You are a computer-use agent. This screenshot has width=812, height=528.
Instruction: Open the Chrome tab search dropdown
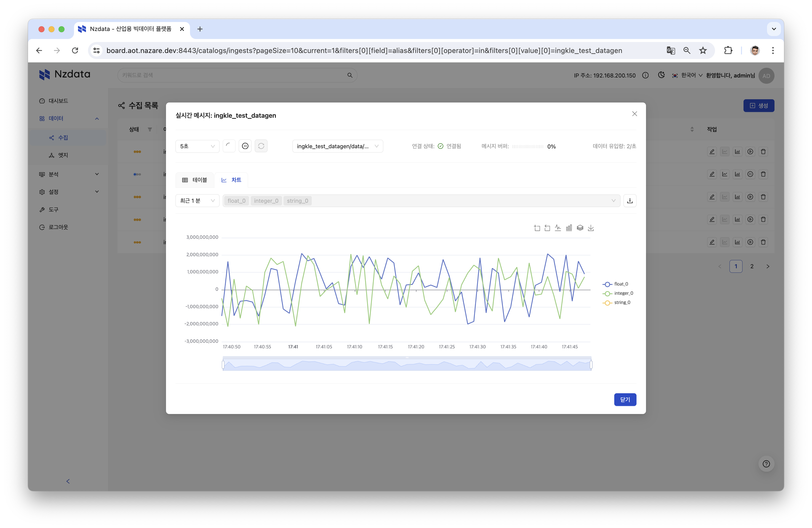point(774,29)
